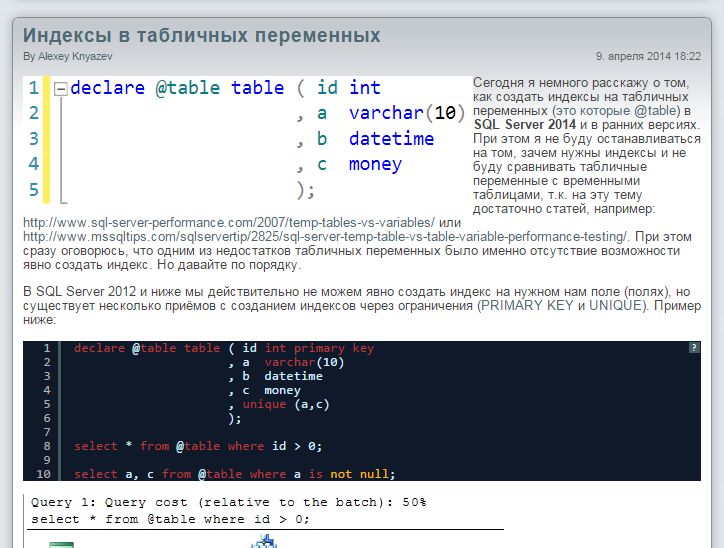Click the 'unique (a,c)' code line
This screenshot has height=548, width=724.
(x=285, y=404)
